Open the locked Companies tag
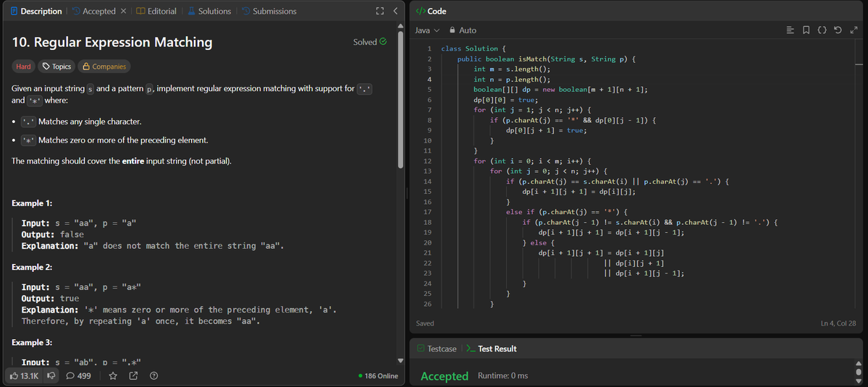The height and width of the screenshot is (387, 868). 104,67
